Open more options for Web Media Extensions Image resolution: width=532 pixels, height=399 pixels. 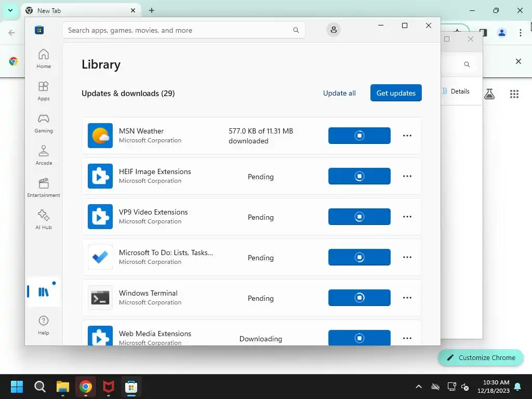pos(407,338)
